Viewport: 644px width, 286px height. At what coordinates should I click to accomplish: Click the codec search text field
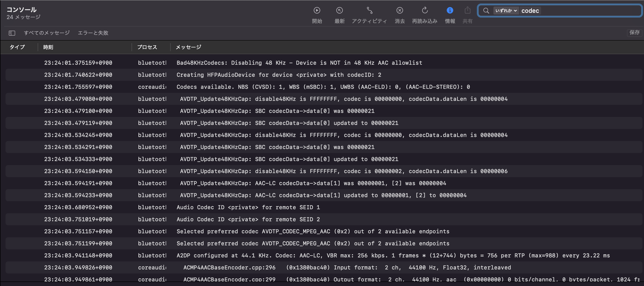577,11
